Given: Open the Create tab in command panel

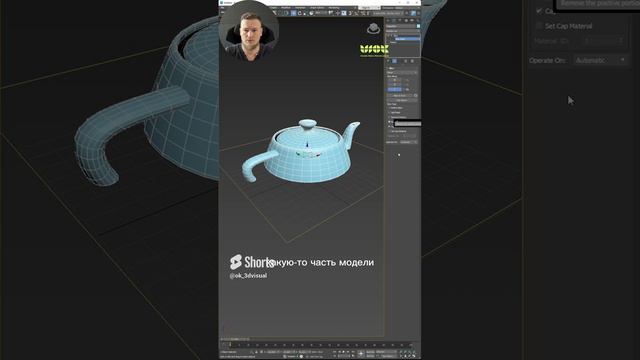Looking at the screenshot, I should point(388,20).
